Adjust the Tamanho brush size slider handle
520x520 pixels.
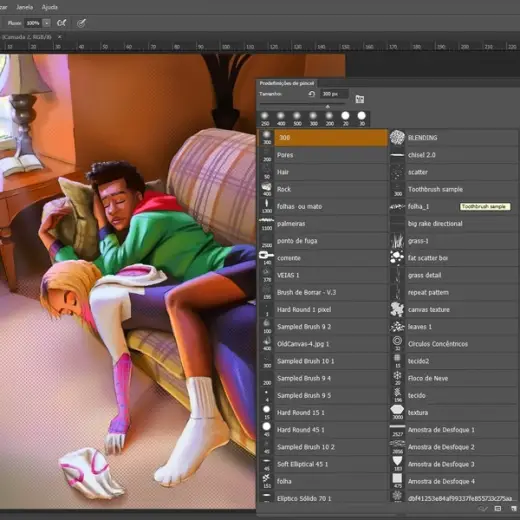328,106
